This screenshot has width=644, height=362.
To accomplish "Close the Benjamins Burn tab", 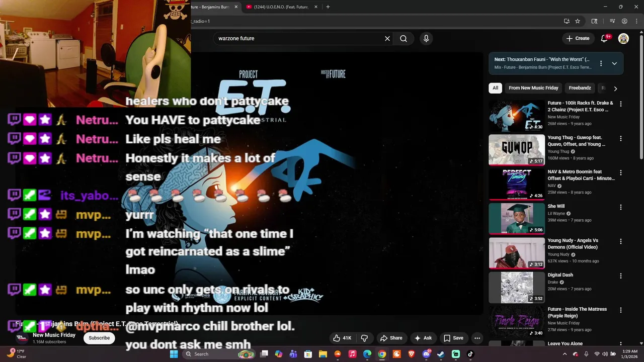I will (236, 7).
